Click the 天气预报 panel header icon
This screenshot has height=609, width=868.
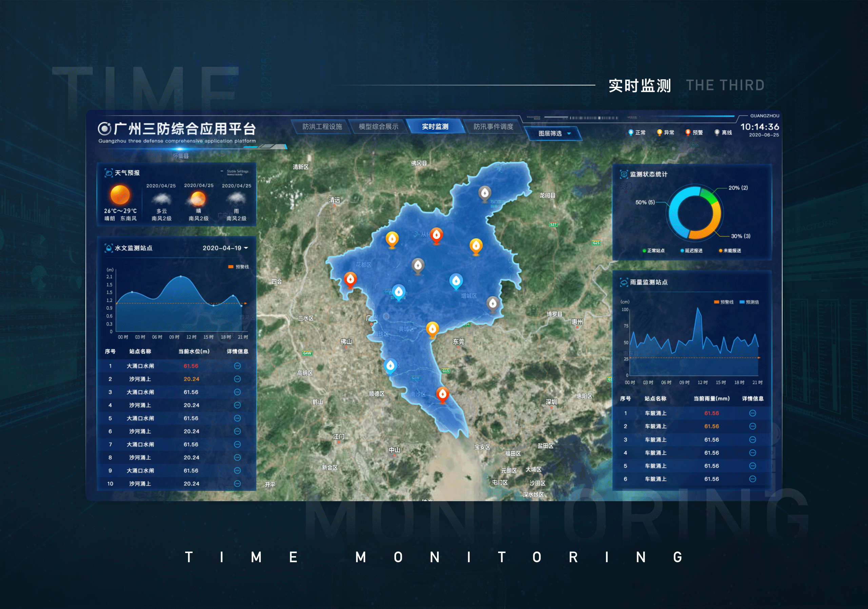pyautogui.click(x=108, y=173)
